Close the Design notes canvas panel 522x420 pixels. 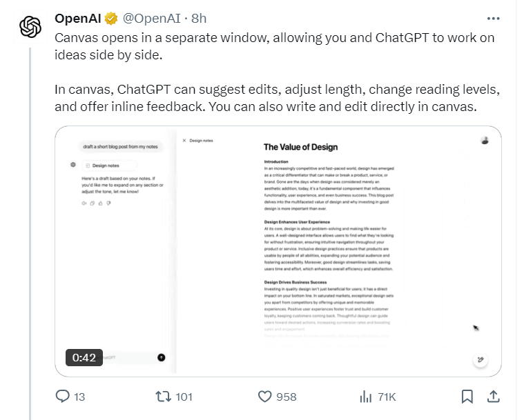pyautogui.click(x=184, y=141)
